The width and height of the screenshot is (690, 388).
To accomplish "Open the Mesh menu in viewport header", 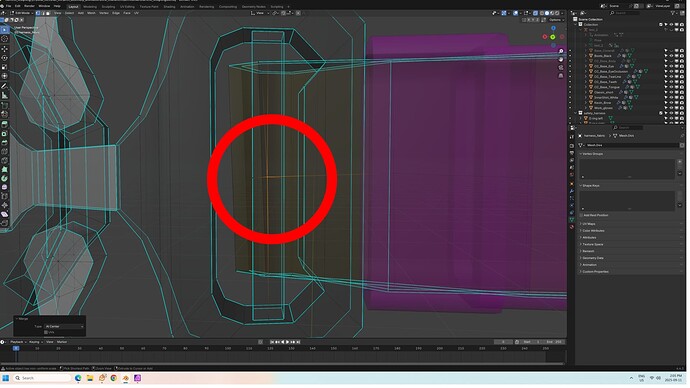I will pos(92,13).
